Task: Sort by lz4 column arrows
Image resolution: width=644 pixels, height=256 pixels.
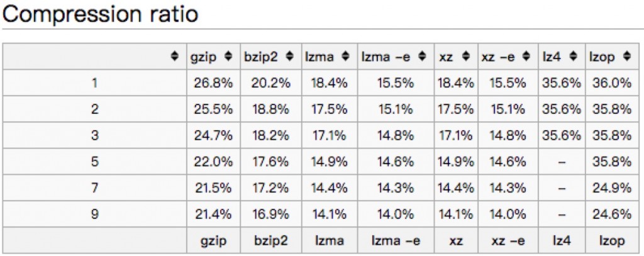Action: point(574,57)
